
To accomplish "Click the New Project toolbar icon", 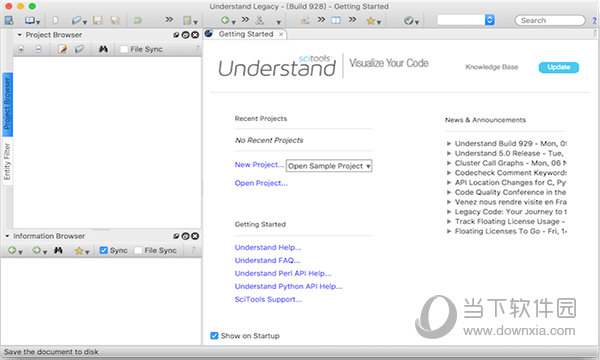I will 9,20.
